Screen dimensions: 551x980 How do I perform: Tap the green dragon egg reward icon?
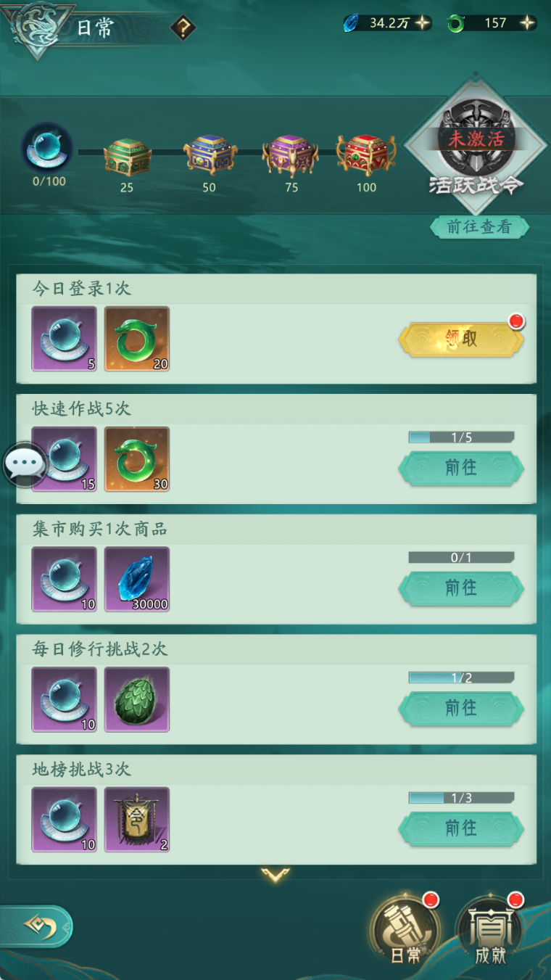[137, 700]
